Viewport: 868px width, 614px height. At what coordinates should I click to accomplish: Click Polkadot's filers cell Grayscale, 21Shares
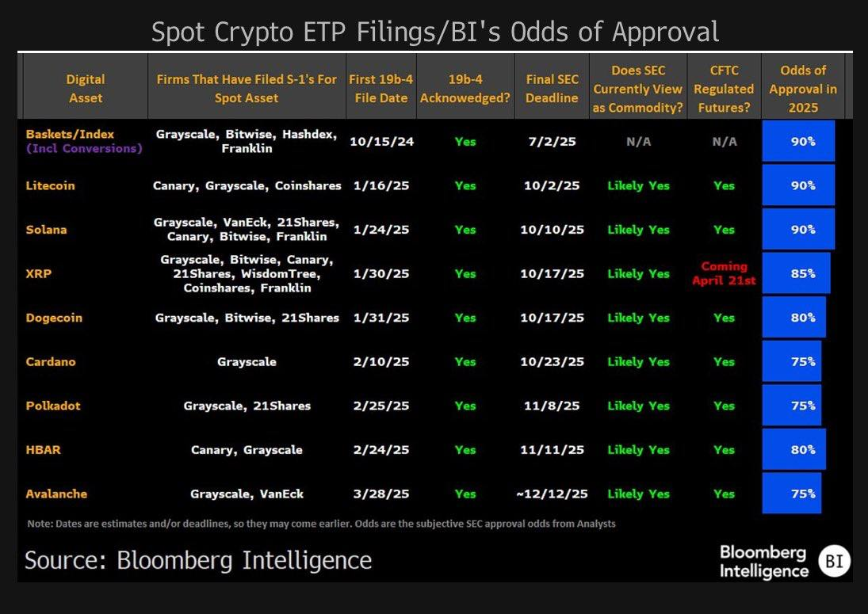[247, 406]
